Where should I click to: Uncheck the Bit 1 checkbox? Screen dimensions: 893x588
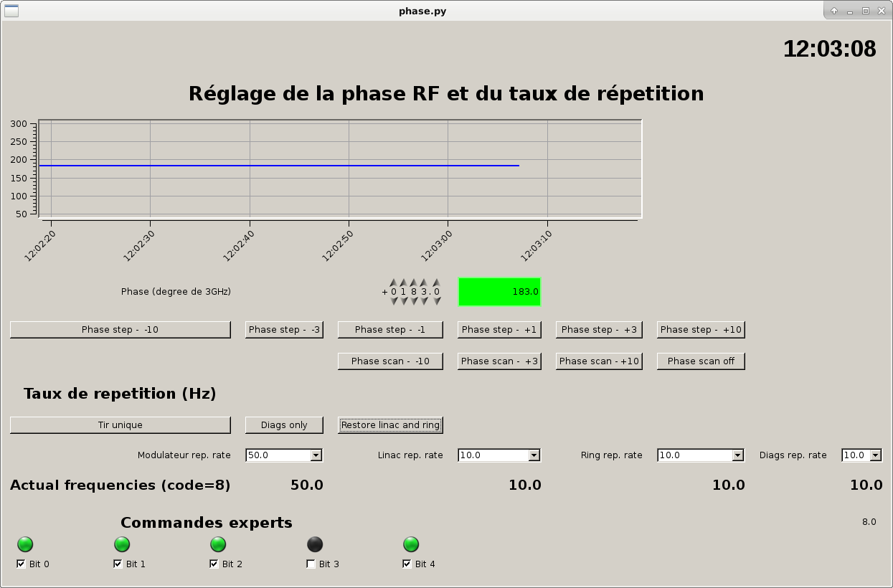118,564
